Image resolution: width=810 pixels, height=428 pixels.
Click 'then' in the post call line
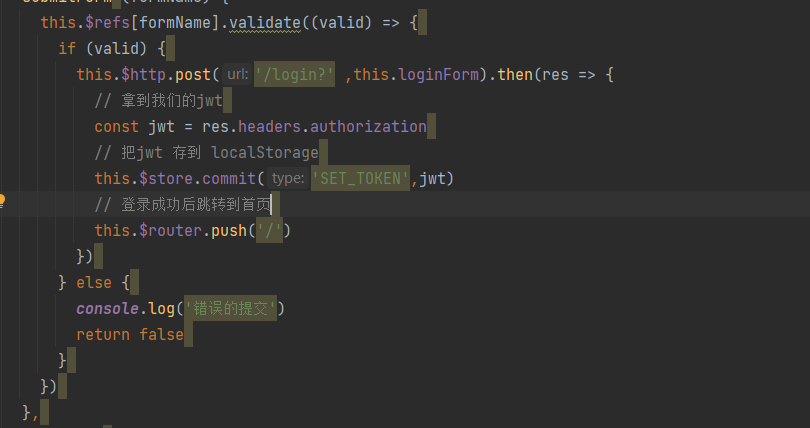[515, 74]
